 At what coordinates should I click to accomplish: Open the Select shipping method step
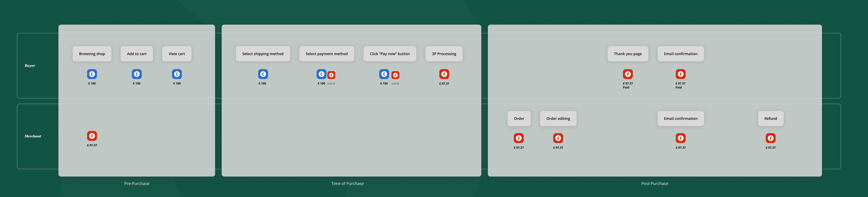(263, 54)
